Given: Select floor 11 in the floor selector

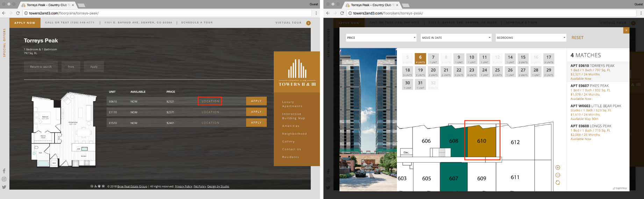Looking at the screenshot, I should 485,59.
